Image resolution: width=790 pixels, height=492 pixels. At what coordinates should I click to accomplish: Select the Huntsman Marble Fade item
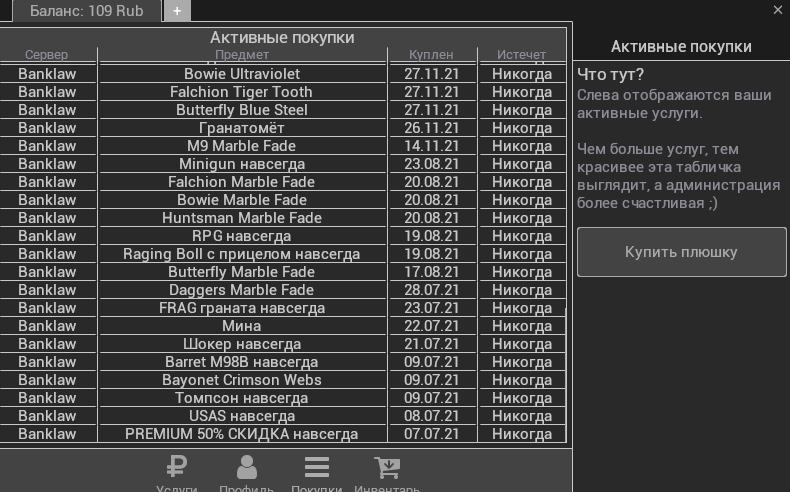pyautogui.click(x=242, y=218)
